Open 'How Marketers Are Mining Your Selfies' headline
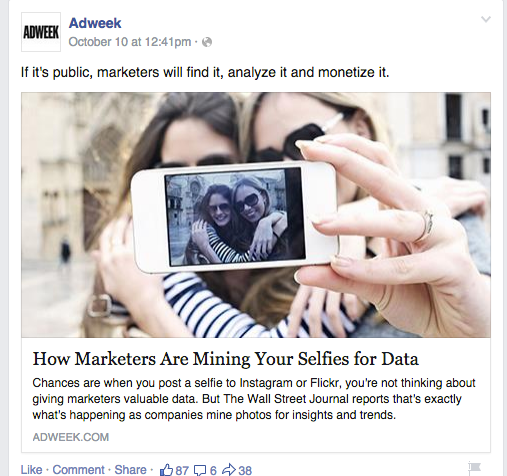The width and height of the screenshot is (507, 476). pos(225,359)
